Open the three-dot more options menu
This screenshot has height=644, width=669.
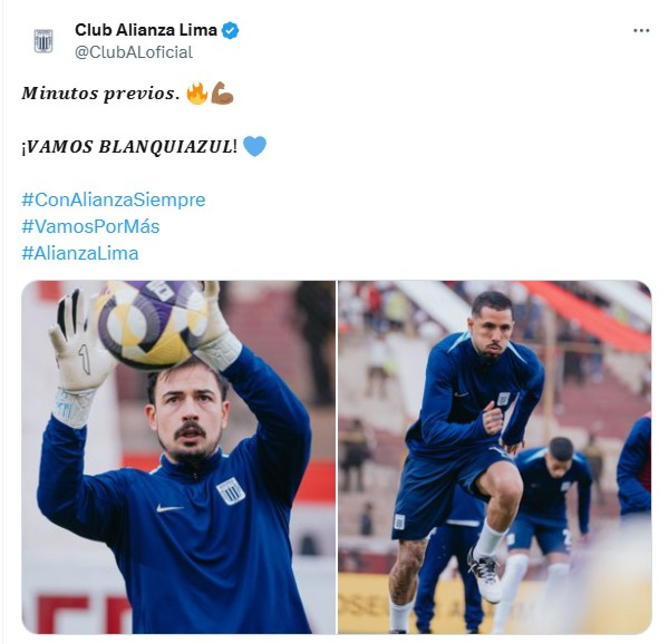click(642, 31)
